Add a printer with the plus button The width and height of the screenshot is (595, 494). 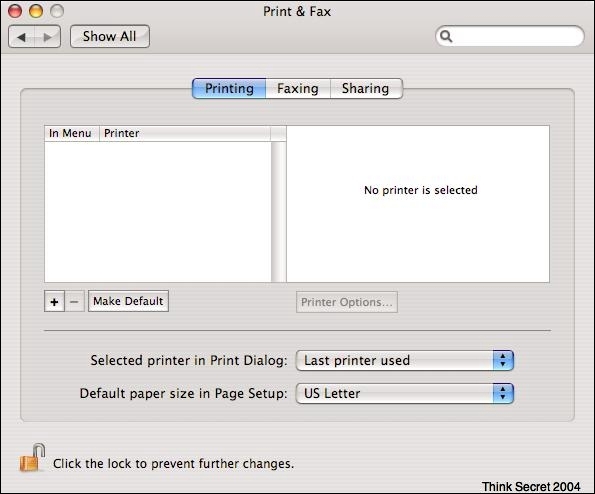tap(54, 302)
